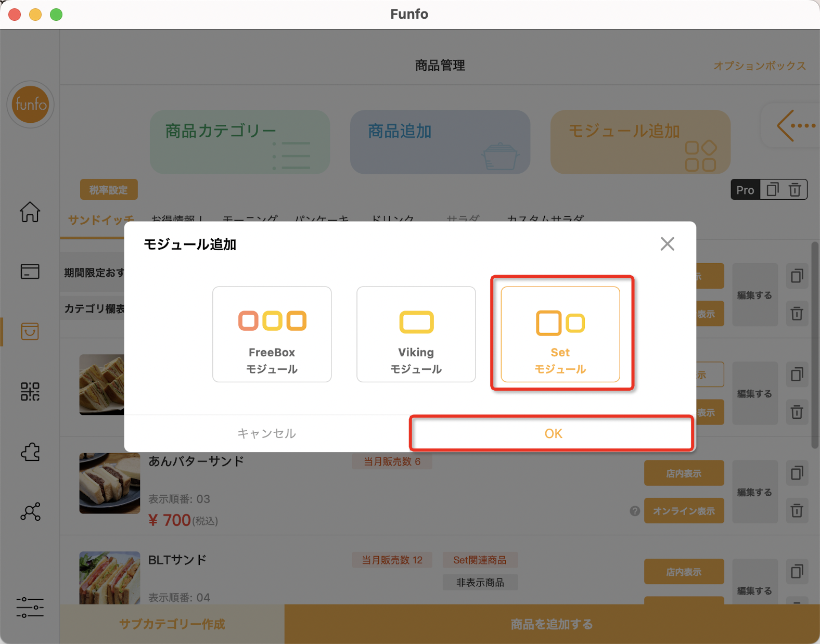Confirm with the OK button
820x644 pixels.
tap(553, 433)
